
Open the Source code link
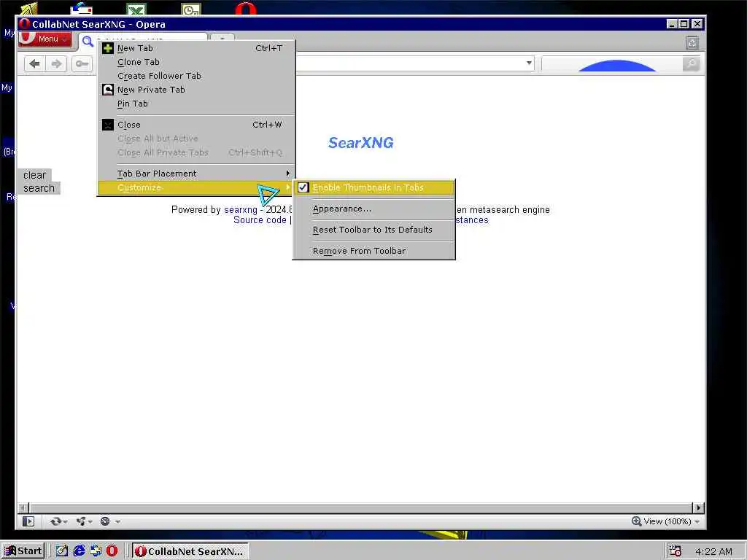click(x=260, y=220)
